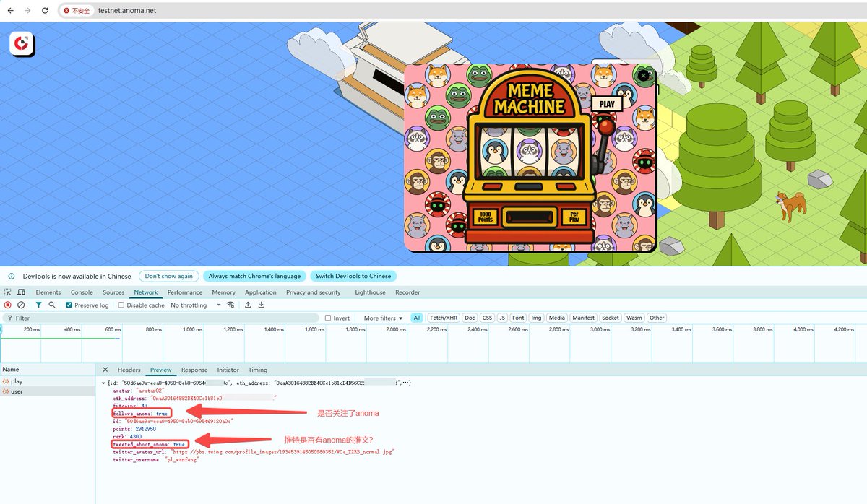Filter requests by Img type
The height and width of the screenshot is (504, 867).
click(x=536, y=318)
